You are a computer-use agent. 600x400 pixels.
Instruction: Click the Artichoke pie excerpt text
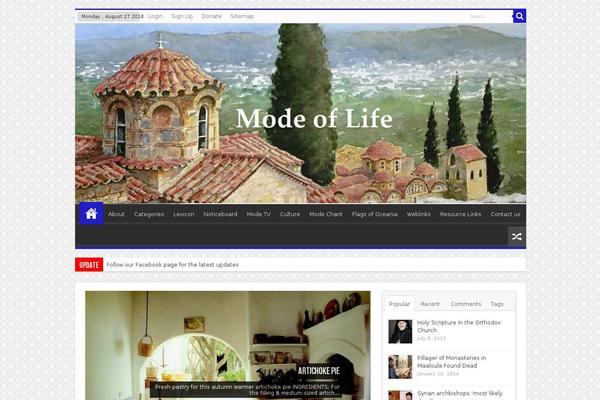[247, 390]
